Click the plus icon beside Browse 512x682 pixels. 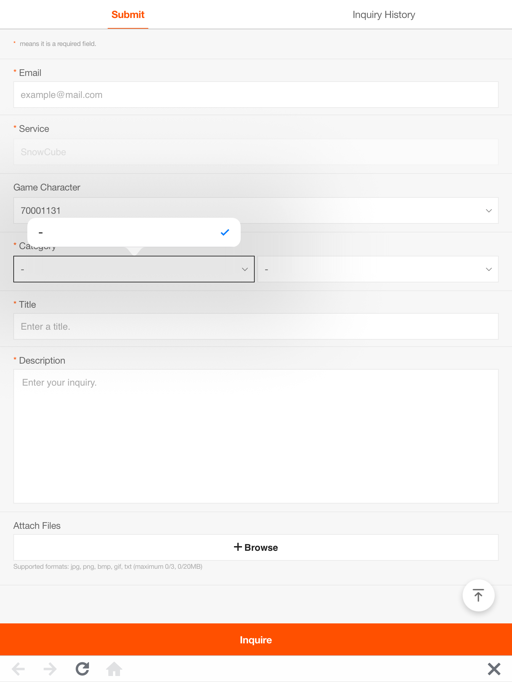[x=238, y=547]
